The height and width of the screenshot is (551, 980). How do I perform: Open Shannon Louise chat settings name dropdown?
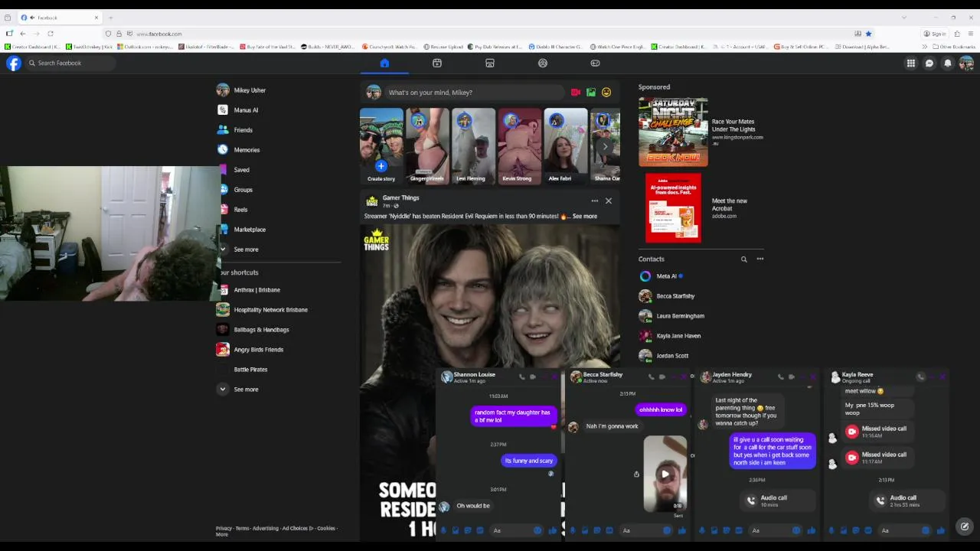(x=475, y=377)
